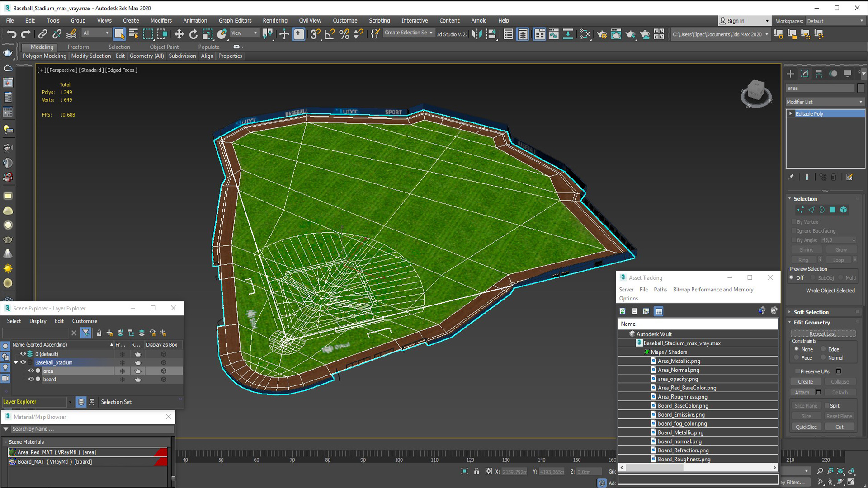The width and height of the screenshot is (868, 488).
Task: Open the Modifier List dropdown
Action: (825, 102)
